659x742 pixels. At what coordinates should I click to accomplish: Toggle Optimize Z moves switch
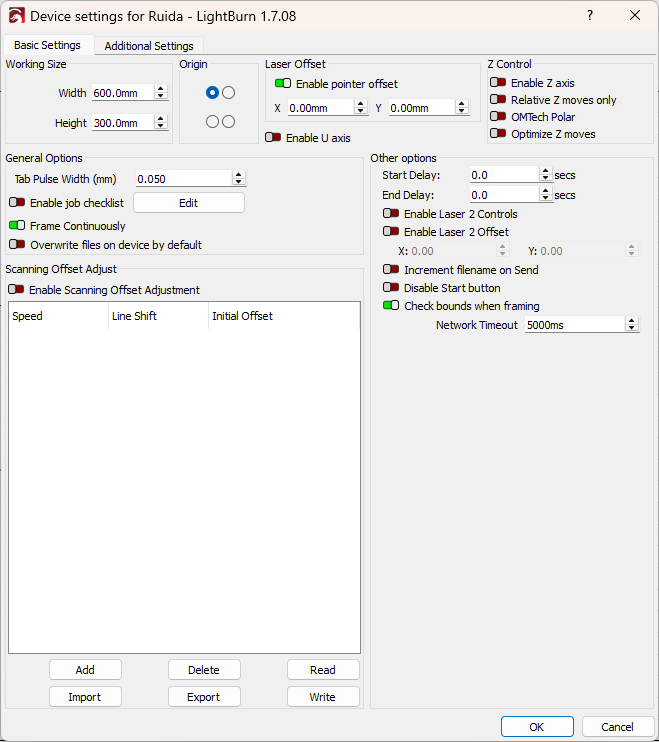498,133
